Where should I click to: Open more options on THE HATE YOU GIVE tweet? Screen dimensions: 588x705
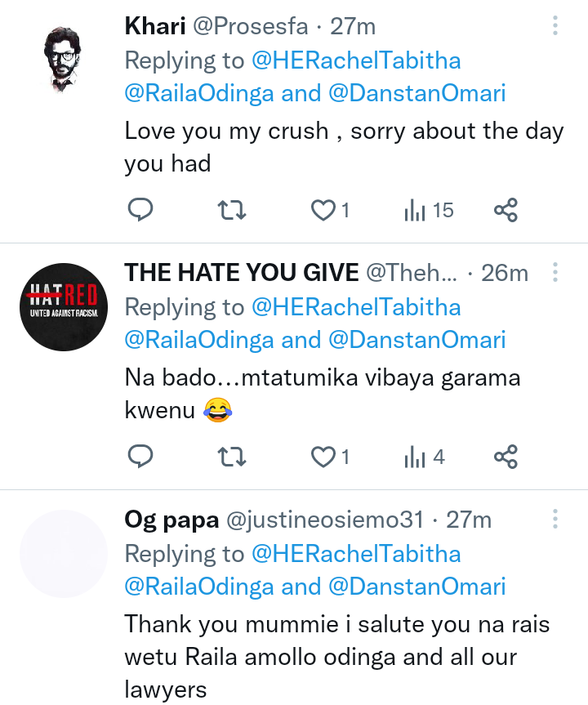[555, 272]
